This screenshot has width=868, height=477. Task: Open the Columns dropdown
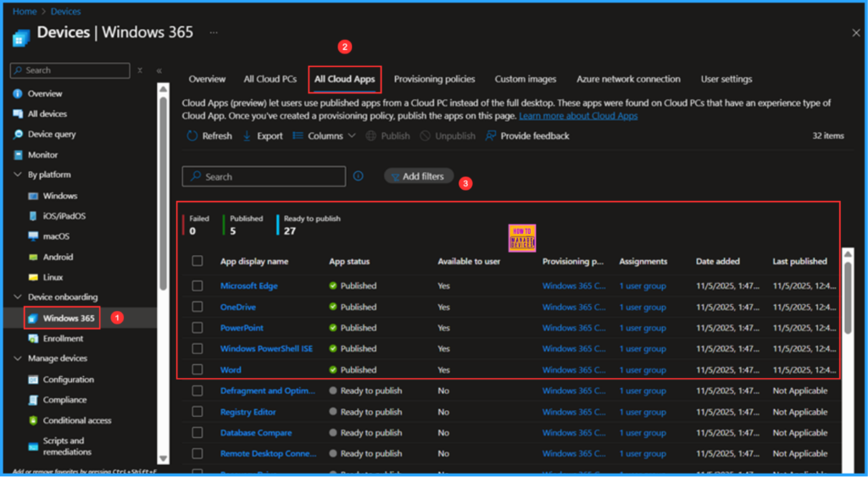pyautogui.click(x=325, y=136)
